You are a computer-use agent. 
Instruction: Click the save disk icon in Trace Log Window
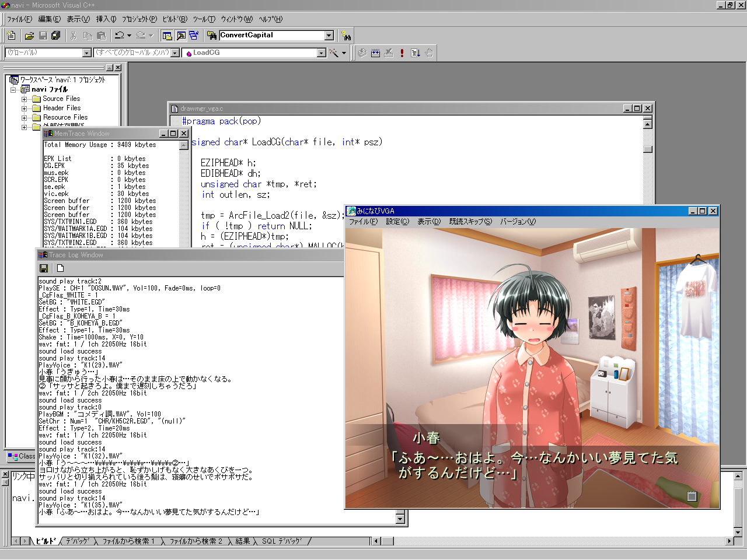tap(44, 268)
